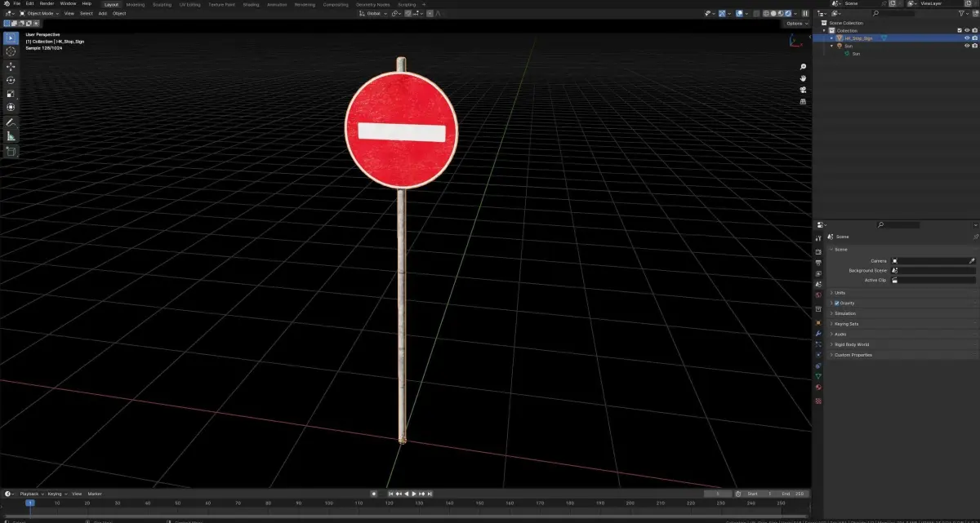This screenshot has width=980, height=523.
Task: Click the navigation axis gizmo
Action: click(796, 41)
